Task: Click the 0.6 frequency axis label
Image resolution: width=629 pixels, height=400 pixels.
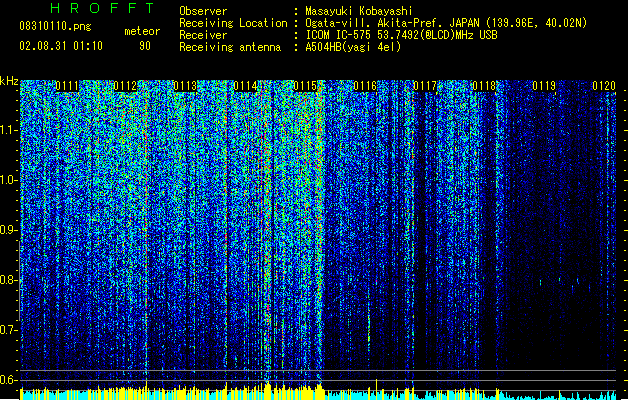Action: 8,380
